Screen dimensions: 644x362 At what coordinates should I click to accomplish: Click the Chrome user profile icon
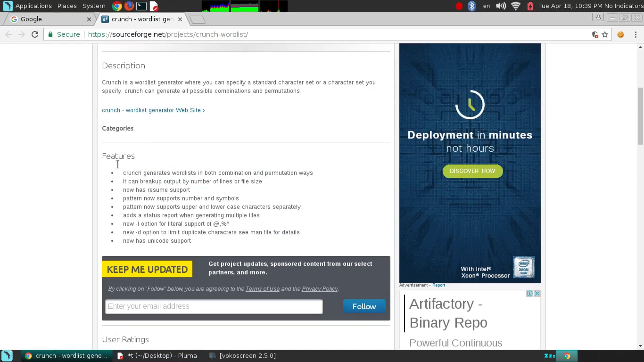(x=598, y=17)
